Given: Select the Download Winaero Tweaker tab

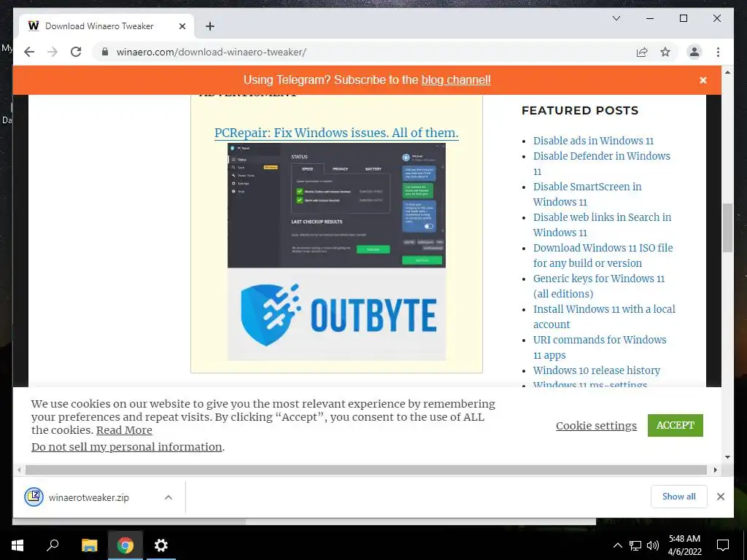Looking at the screenshot, I should (x=107, y=26).
